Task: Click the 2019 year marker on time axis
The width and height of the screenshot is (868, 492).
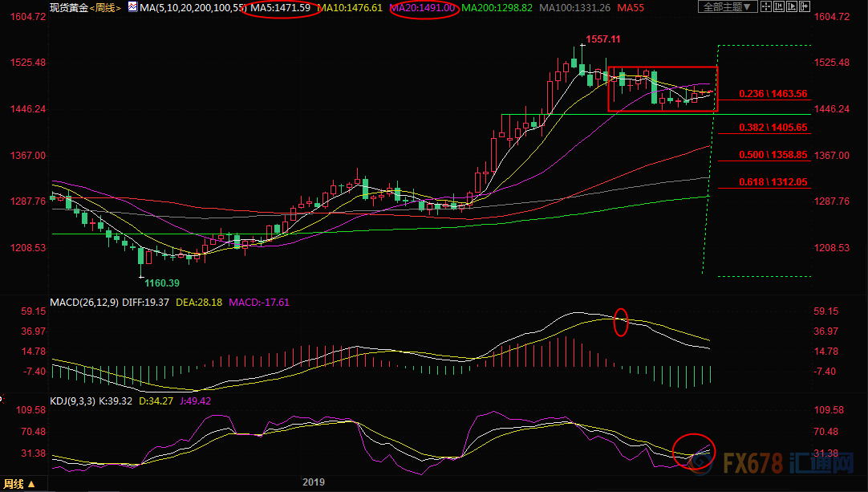Action: 314,482
